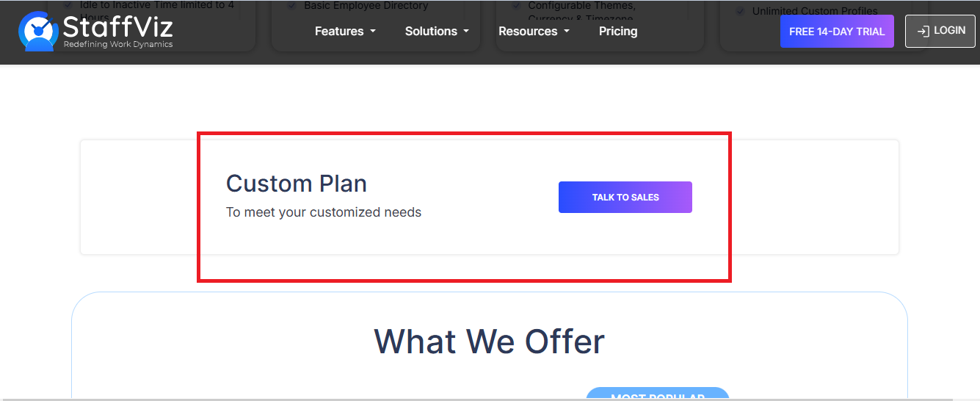Viewport: 980px width, 401px height.
Task: Expand the Resources dropdown menu
Action: (x=534, y=31)
